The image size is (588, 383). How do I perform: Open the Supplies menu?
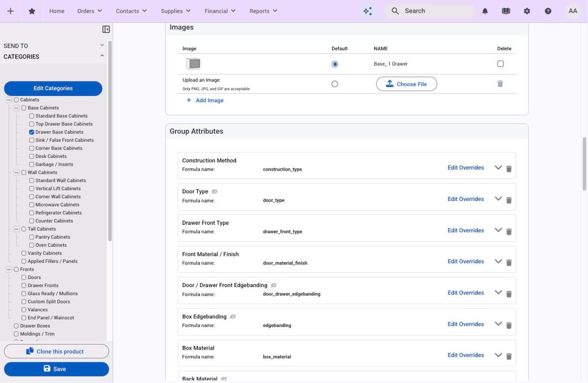coord(176,11)
